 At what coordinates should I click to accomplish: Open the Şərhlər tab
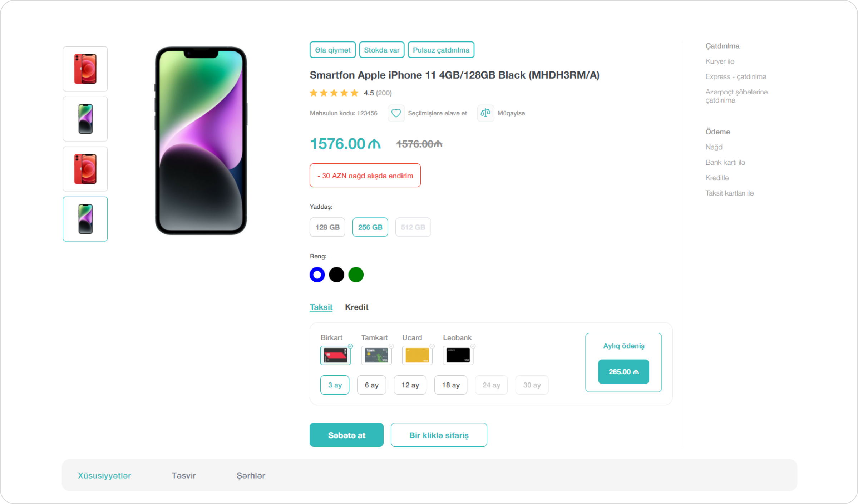coord(251,476)
